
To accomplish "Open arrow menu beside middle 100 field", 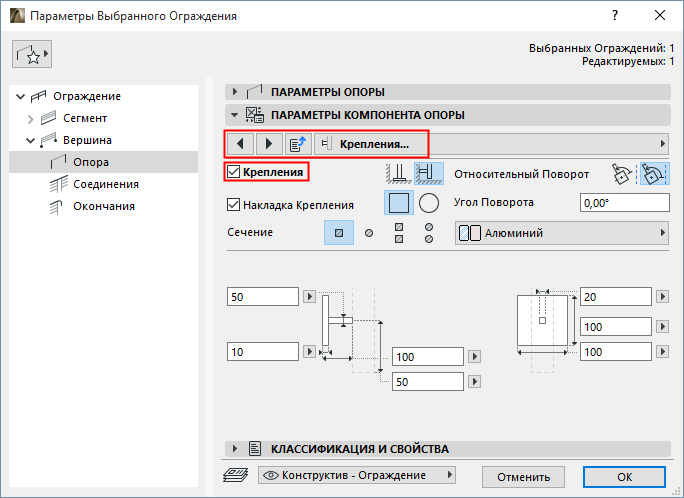I will pyautogui.click(x=475, y=357).
